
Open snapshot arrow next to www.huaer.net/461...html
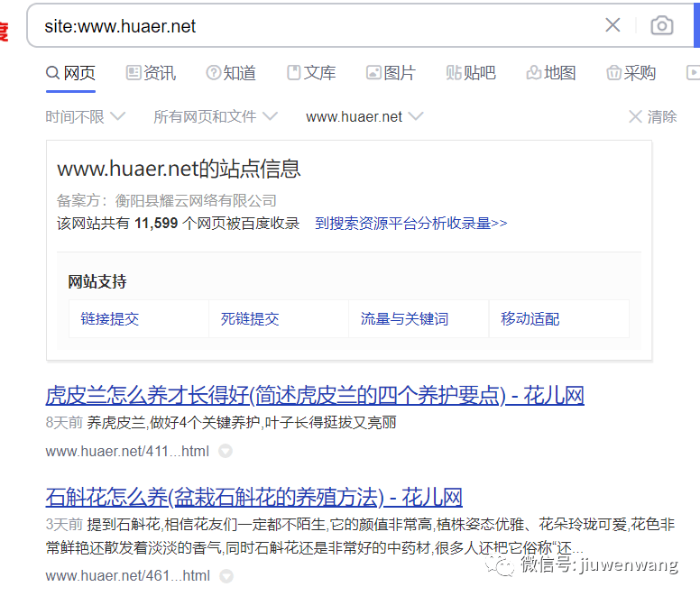(x=226, y=576)
